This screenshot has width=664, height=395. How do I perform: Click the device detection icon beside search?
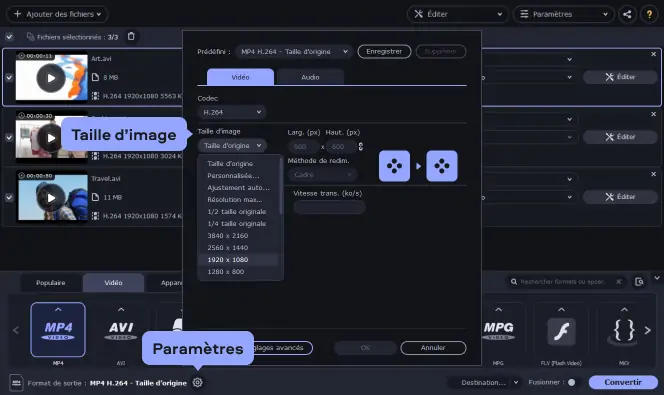(x=639, y=282)
